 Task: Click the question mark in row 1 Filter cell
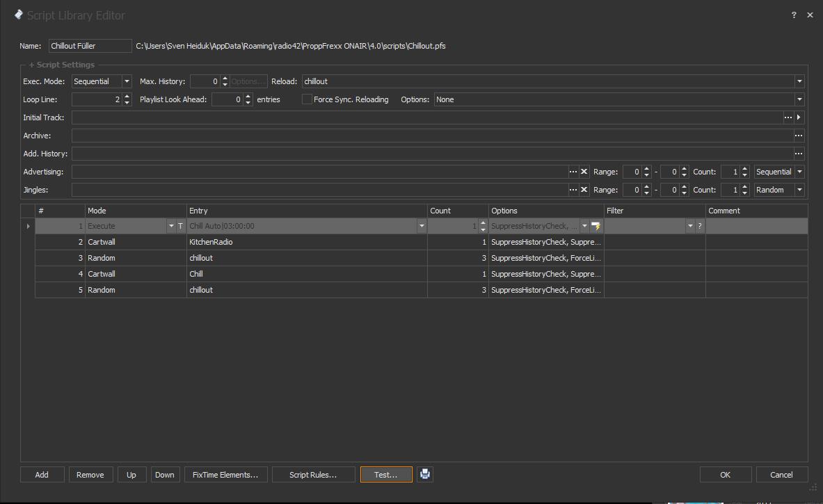click(700, 226)
